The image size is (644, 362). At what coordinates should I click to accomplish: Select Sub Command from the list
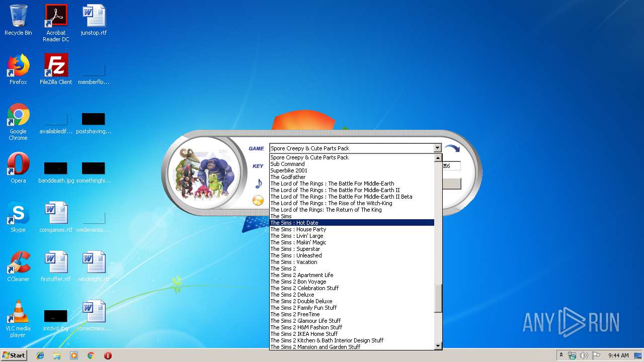(352, 164)
